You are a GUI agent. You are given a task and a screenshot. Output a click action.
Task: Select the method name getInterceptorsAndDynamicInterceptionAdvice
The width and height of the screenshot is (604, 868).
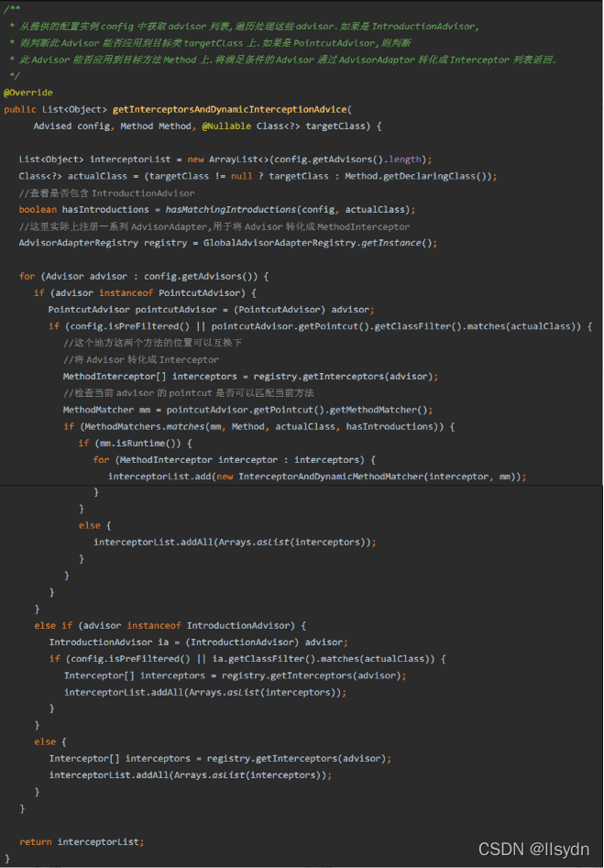click(229, 110)
